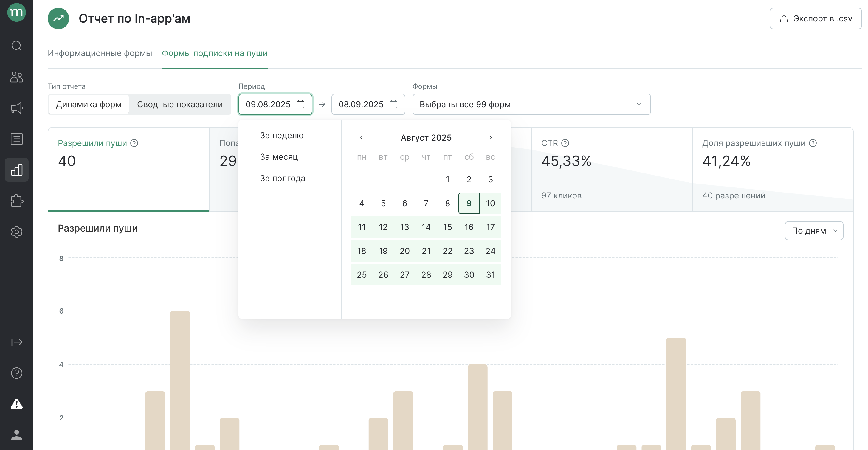Select August 17 in calendar
Screen dimensions: 868x450
[x=491, y=227]
